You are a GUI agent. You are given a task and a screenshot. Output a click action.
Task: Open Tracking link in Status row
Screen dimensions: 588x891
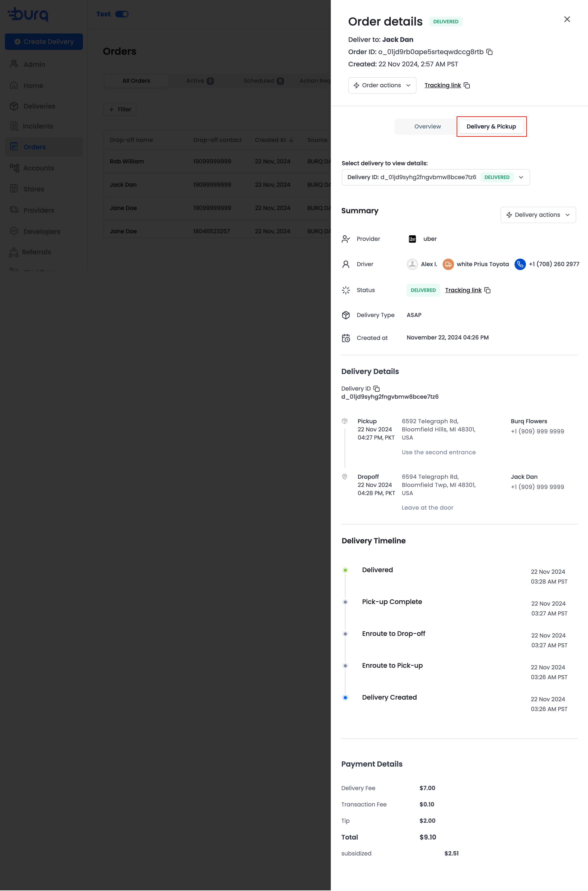463,290
